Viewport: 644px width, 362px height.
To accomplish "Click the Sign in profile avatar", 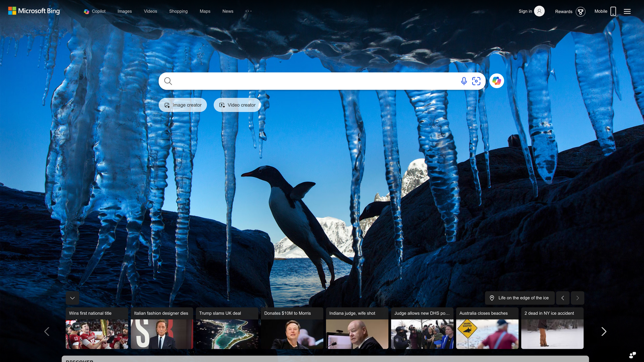I will pyautogui.click(x=539, y=11).
